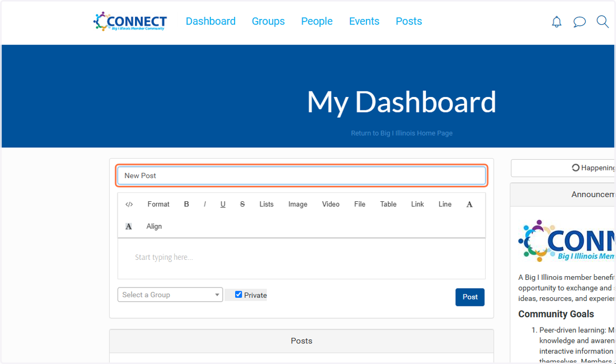Viewport: 616px width, 364px height.
Task: Open the messages chat bubble icon
Action: [x=580, y=22]
